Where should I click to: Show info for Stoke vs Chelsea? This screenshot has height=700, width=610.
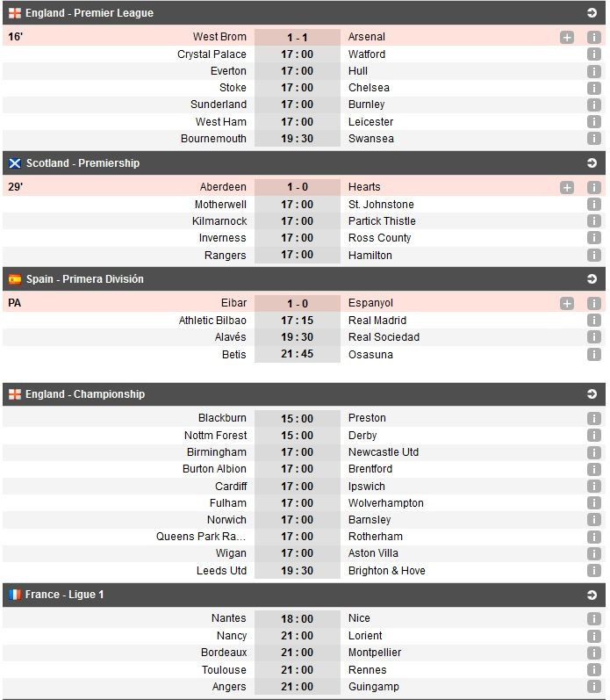593,89
